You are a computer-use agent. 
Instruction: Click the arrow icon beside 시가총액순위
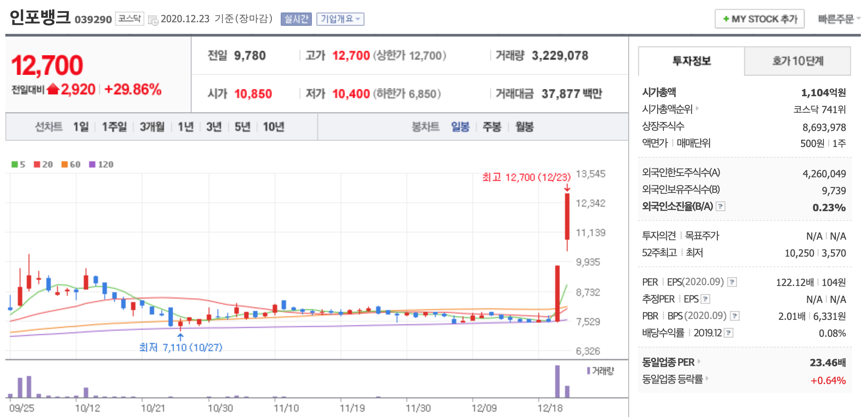pos(697,108)
